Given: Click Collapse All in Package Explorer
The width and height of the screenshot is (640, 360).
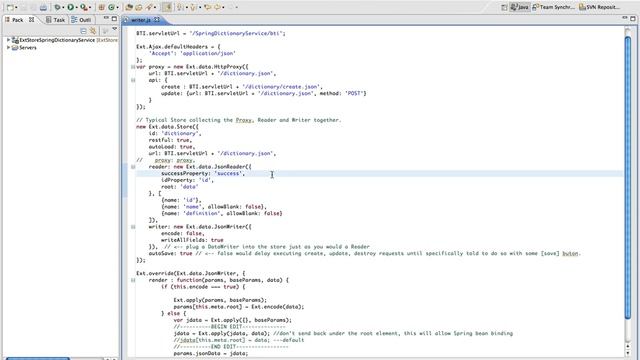Looking at the screenshot, I should coord(83,31).
